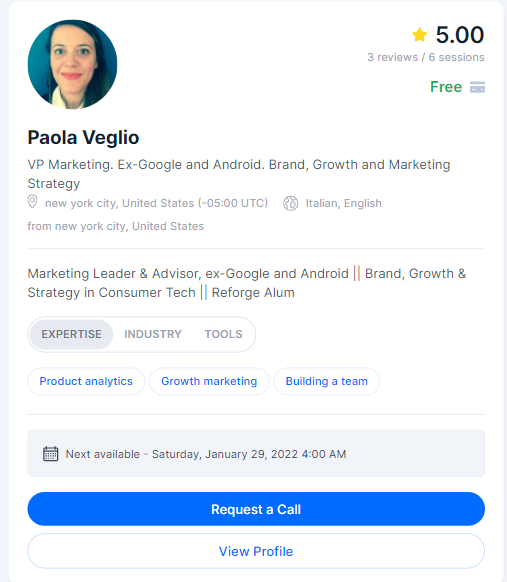Image resolution: width=507 pixels, height=582 pixels.
Task: Open Paola Veglio's profile photo
Action: click(72, 65)
